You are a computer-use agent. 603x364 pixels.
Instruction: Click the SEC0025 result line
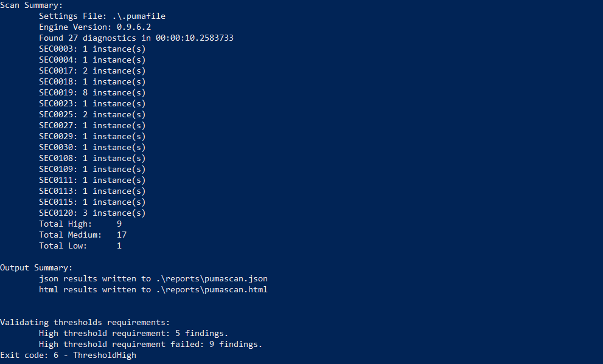tap(92, 114)
